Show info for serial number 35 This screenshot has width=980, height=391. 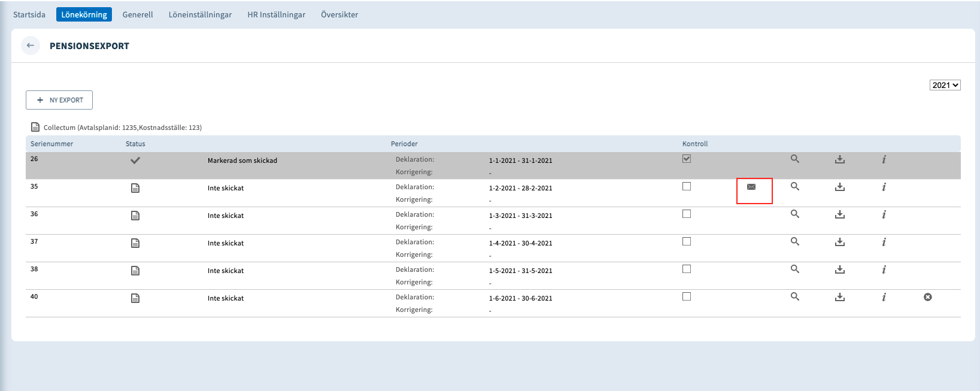pos(884,187)
